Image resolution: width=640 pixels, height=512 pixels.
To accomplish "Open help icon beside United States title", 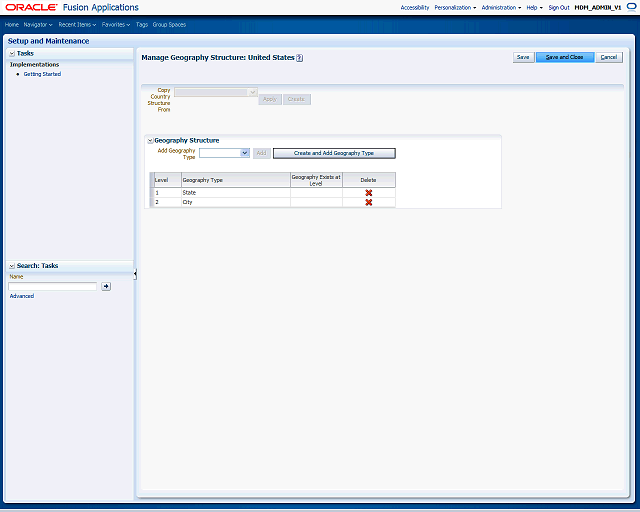I will [x=300, y=58].
